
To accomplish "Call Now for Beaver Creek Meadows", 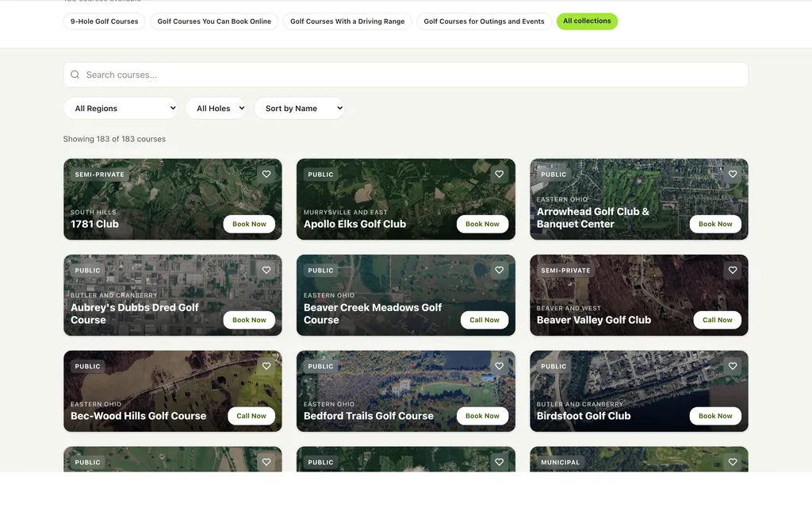I will [x=485, y=320].
